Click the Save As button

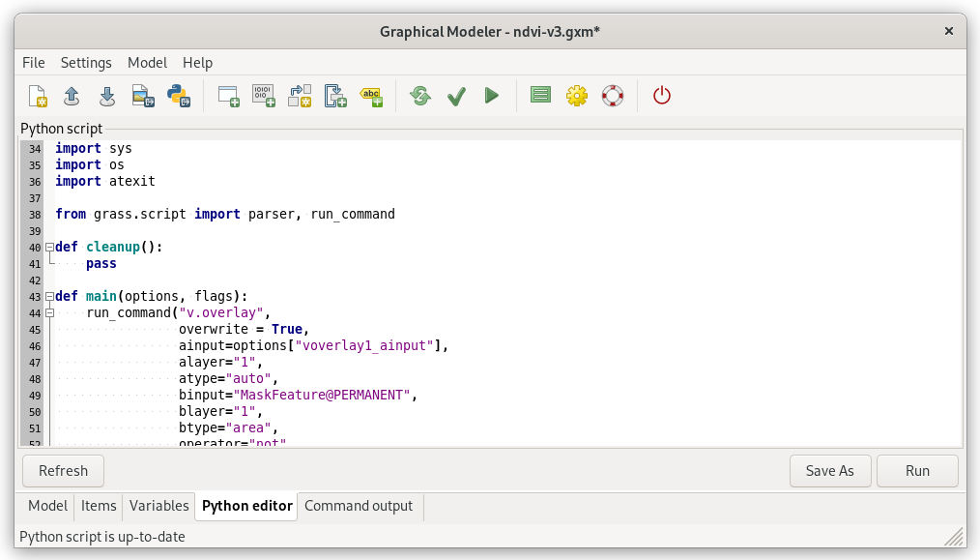click(830, 470)
